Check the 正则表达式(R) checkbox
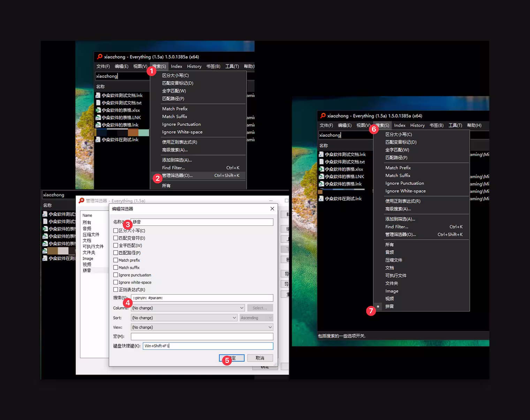The height and width of the screenshot is (420, 530). pyautogui.click(x=116, y=290)
